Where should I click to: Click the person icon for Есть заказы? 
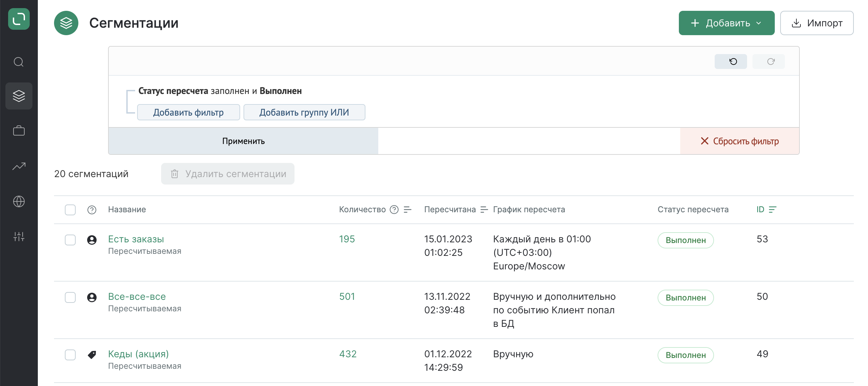coord(92,240)
